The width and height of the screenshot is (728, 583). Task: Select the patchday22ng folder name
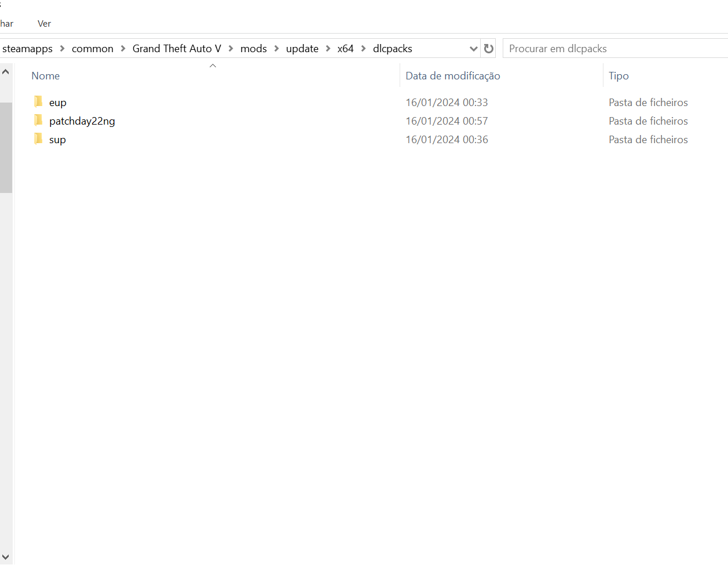point(82,121)
